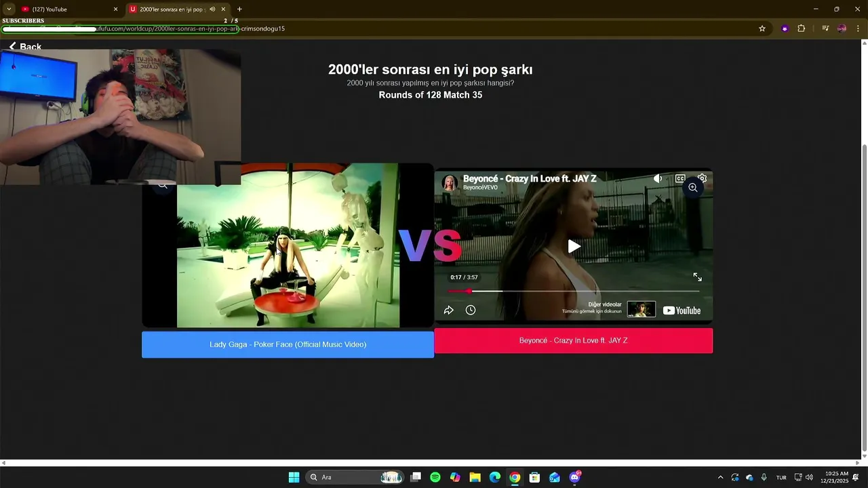Image resolution: width=868 pixels, height=488 pixels.
Task: Click the browser address bar URL
Action: click(x=190, y=28)
